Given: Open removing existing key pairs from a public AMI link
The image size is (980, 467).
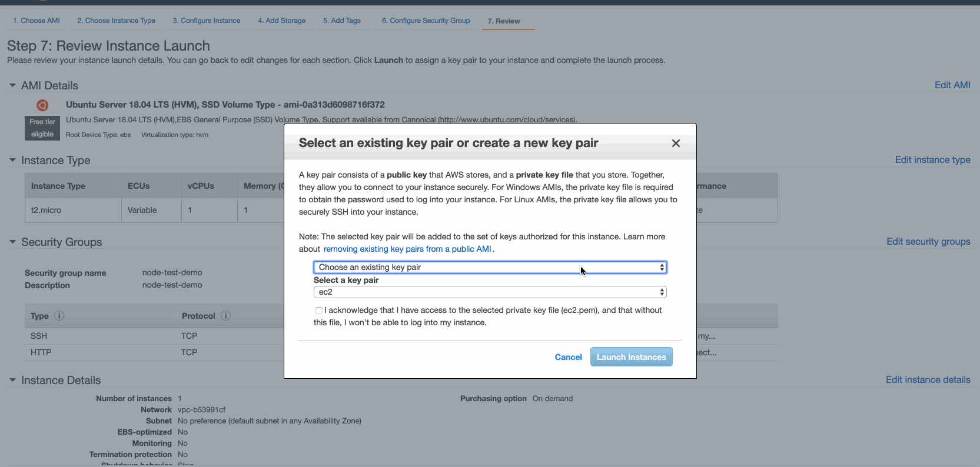Looking at the screenshot, I should (x=407, y=249).
